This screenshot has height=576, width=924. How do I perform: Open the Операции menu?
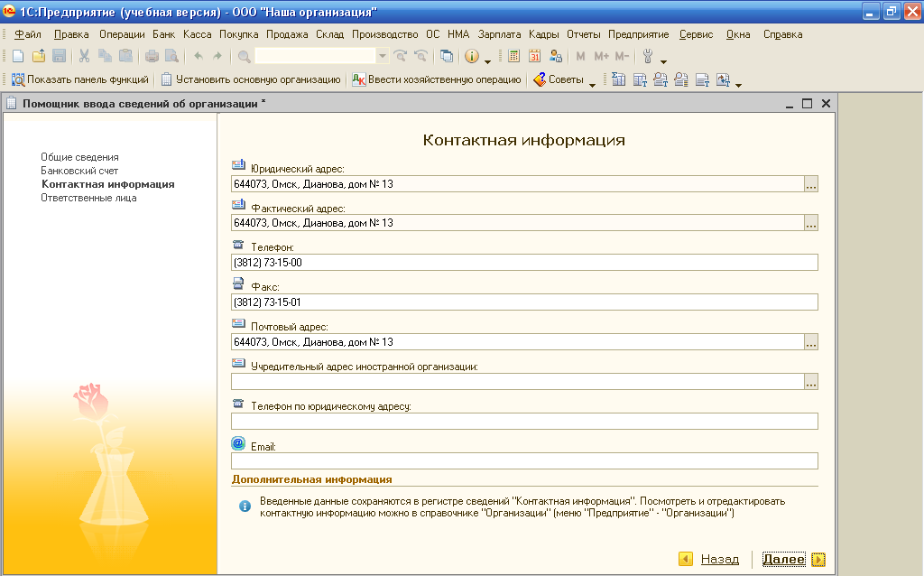122,34
